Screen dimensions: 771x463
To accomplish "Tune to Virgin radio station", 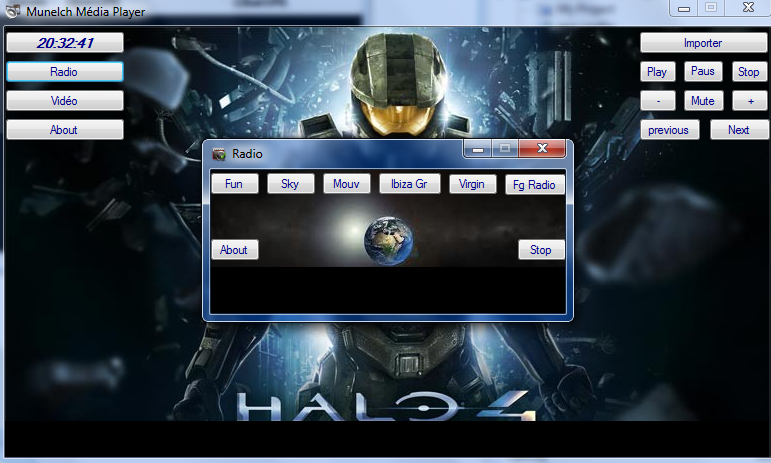I will pos(473,184).
